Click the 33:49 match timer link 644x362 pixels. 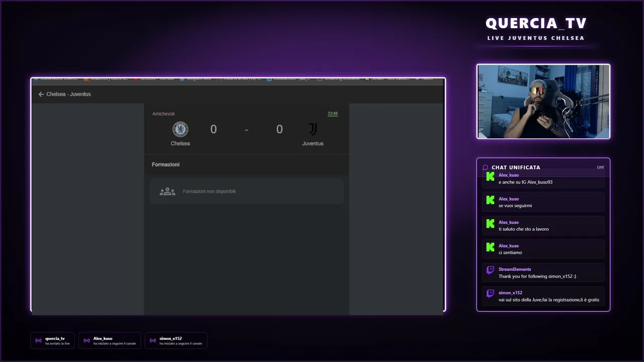tap(333, 114)
